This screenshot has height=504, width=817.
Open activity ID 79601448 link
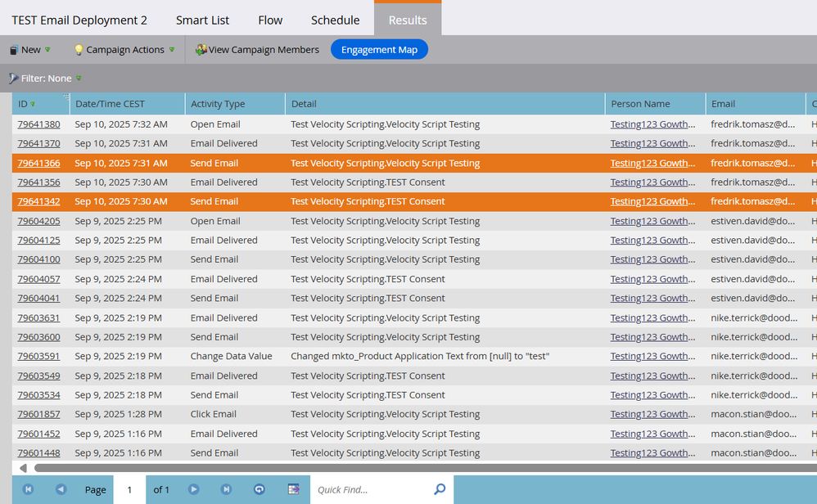[38, 453]
